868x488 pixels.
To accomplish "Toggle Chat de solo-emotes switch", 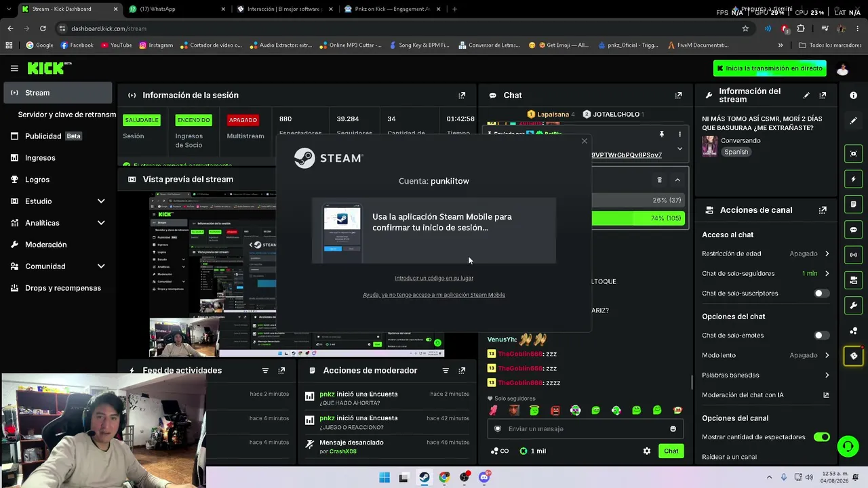I will click(x=821, y=335).
